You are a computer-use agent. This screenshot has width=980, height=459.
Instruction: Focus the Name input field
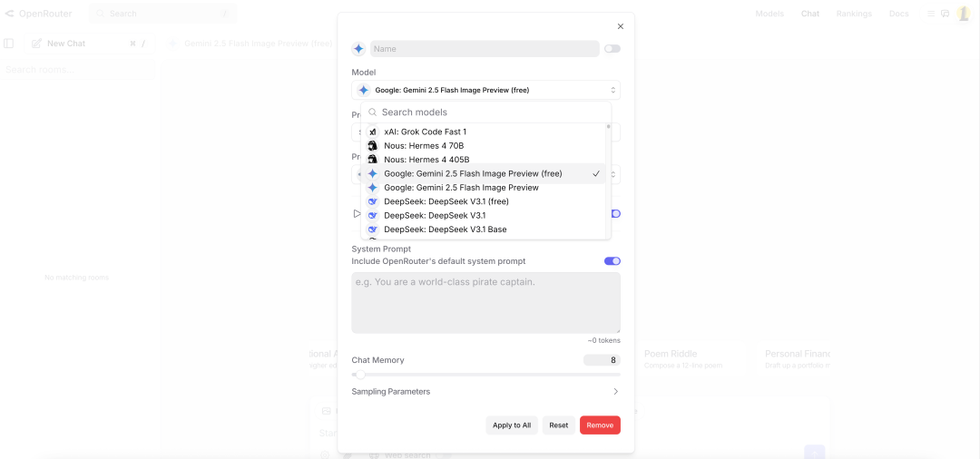(x=485, y=49)
